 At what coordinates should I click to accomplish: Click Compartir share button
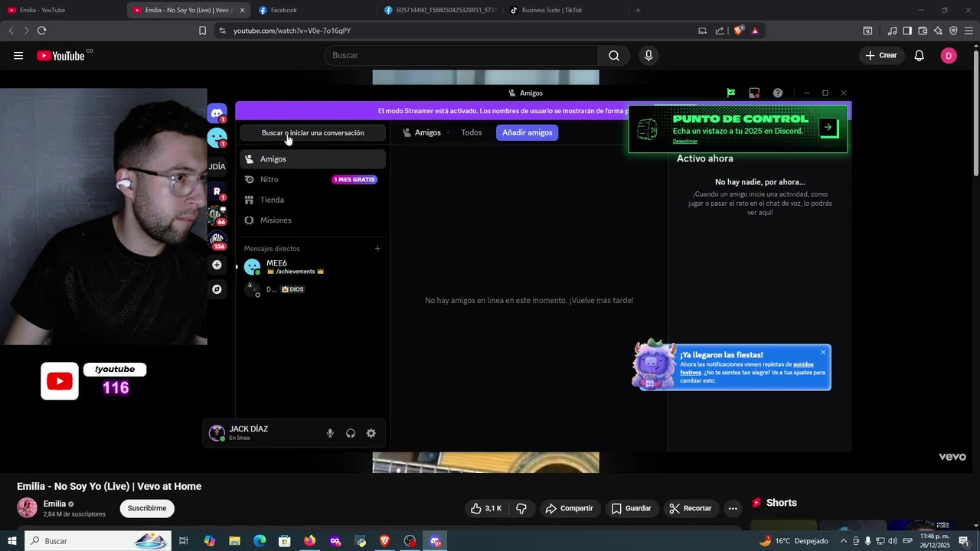click(x=569, y=508)
